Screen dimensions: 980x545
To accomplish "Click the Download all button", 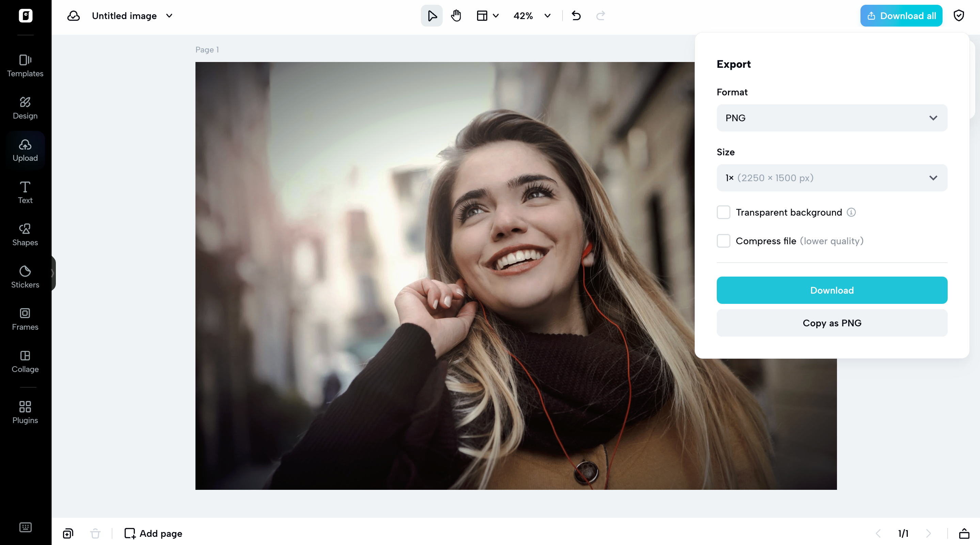I will pyautogui.click(x=901, y=16).
